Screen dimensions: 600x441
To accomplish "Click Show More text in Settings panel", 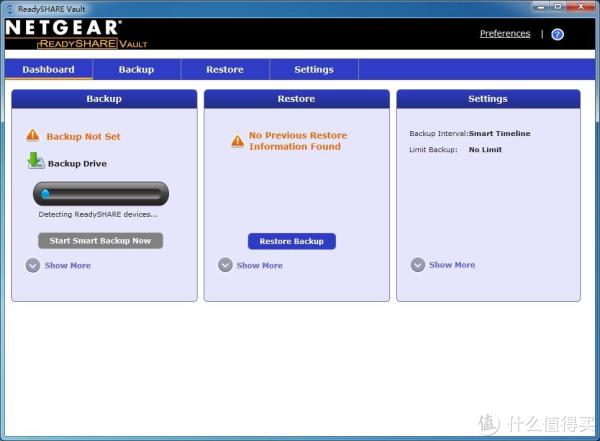I will [x=452, y=265].
